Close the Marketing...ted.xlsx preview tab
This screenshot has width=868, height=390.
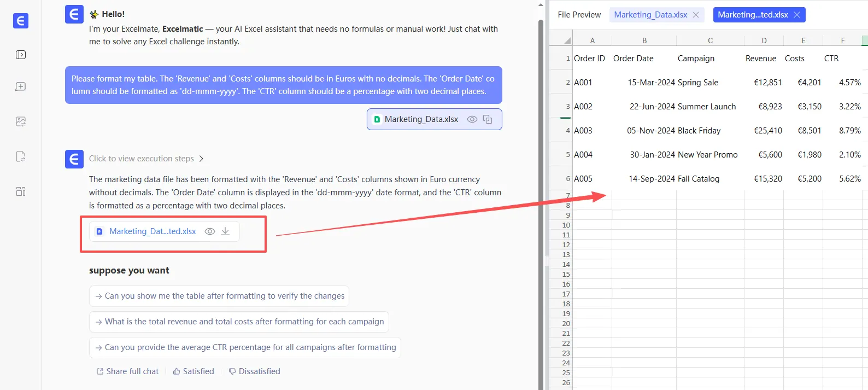point(797,15)
